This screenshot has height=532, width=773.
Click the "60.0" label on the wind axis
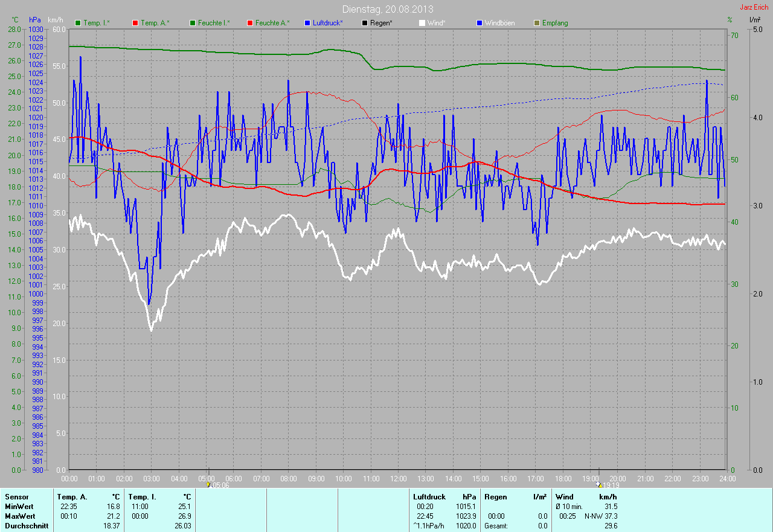pos(59,29)
